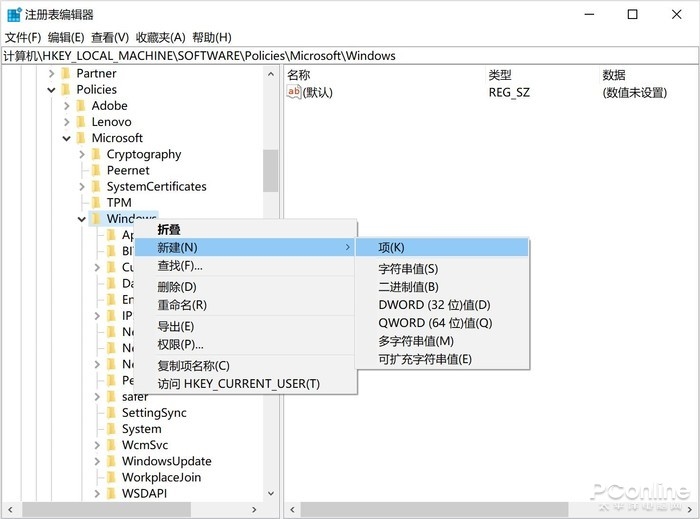Click the SystemCertificates folder icon
Image resolution: width=700 pixels, height=519 pixels.
coord(96,187)
